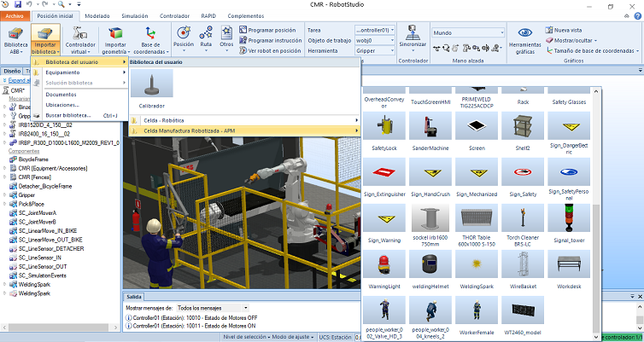The height and width of the screenshot is (342, 644).
Task: Switch to Complementos tab
Action: [x=246, y=16]
